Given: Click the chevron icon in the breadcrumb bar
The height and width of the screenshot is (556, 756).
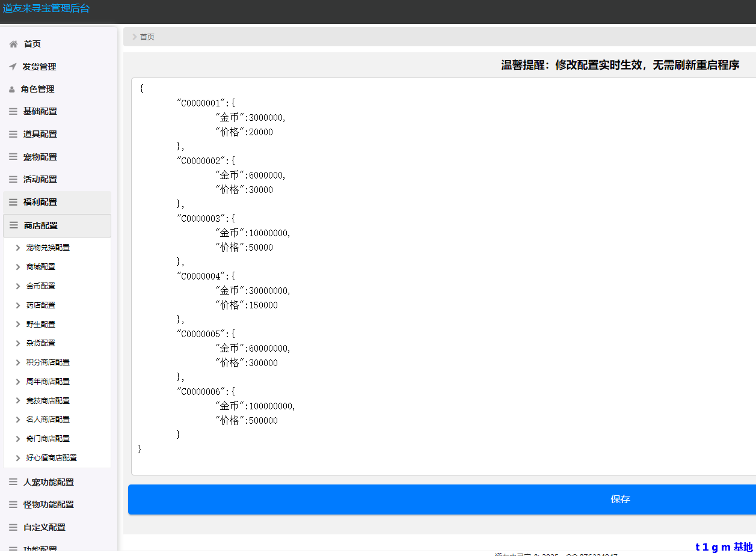Looking at the screenshot, I should click(134, 37).
